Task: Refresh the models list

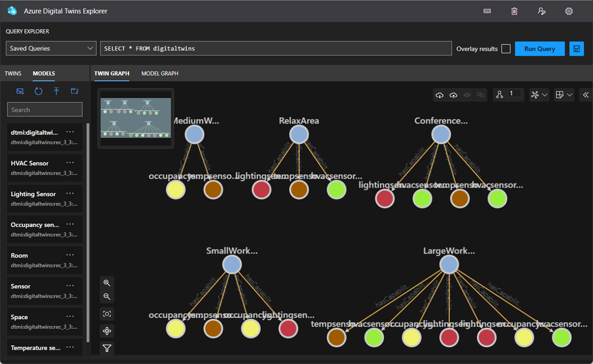Action: pos(38,91)
